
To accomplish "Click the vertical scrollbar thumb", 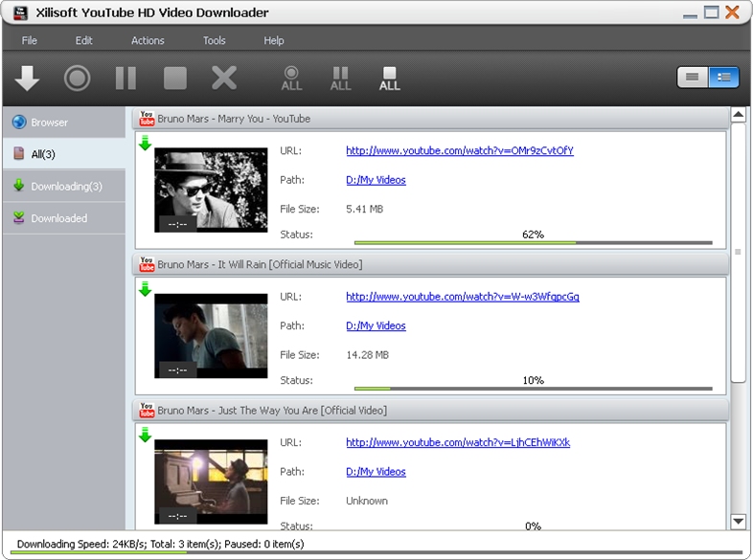I will (738, 253).
